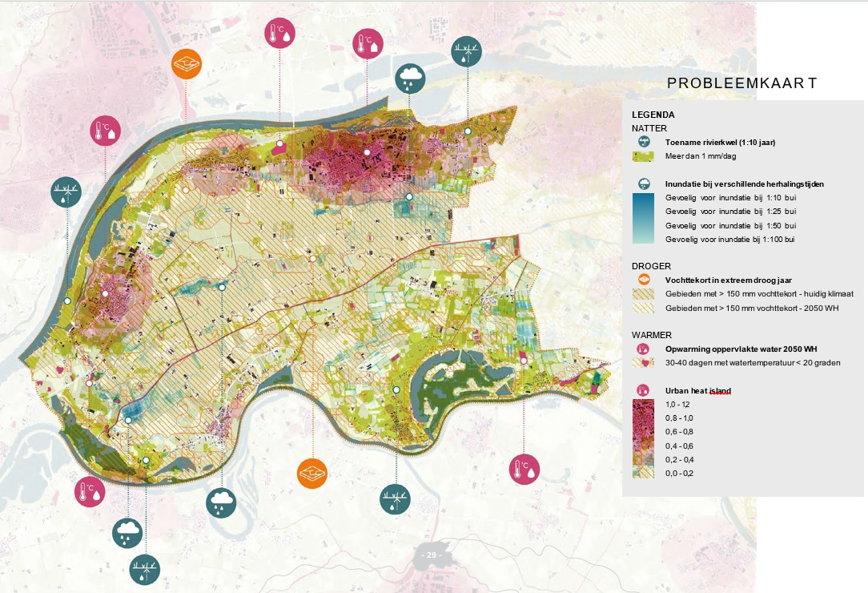Select the hatched swatch for vochttekort 2050 WH
This screenshot has width=868, height=593.
[x=643, y=309]
